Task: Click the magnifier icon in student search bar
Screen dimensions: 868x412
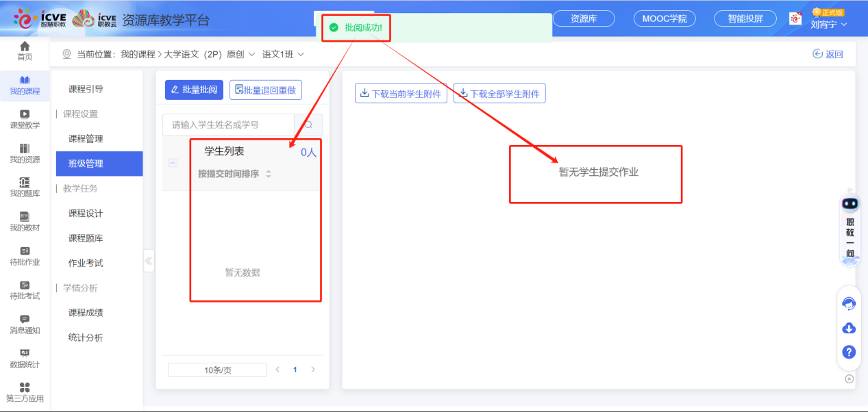Action: point(308,125)
